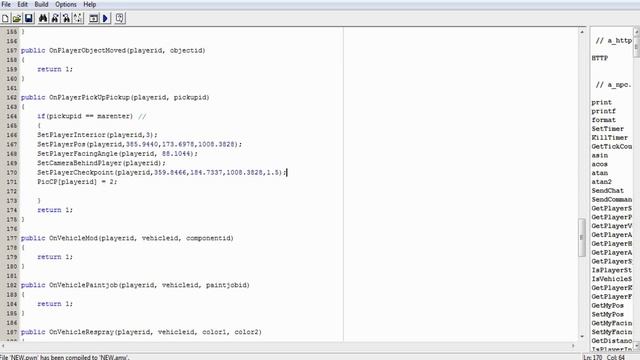
Task: Select 'IsPlayerSt' in the function list
Action: [x=612, y=270]
